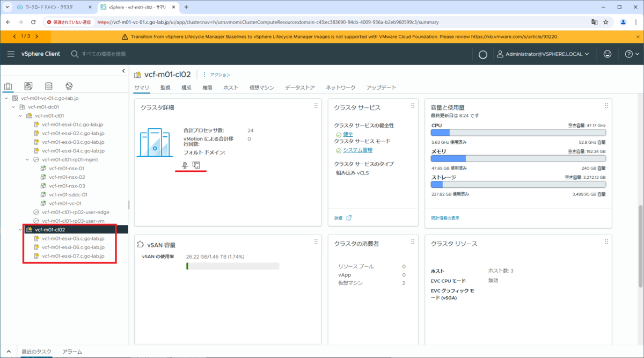Collapse the inventory sidebar panel
Image resolution: width=644 pixels, height=358 pixels.
124,71
